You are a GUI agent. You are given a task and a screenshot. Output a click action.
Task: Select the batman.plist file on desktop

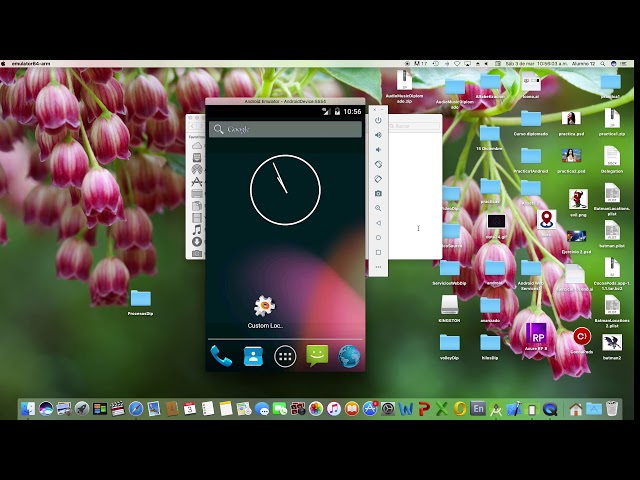coord(612,234)
